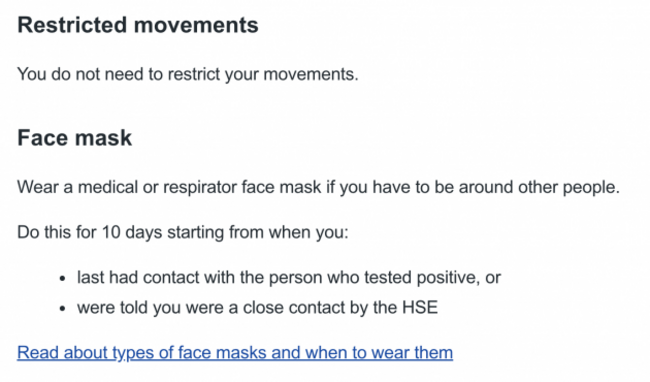This screenshot has width=650, height=382.
Task: Click the medical or respirator mask sentence
Action: (318, 187)
